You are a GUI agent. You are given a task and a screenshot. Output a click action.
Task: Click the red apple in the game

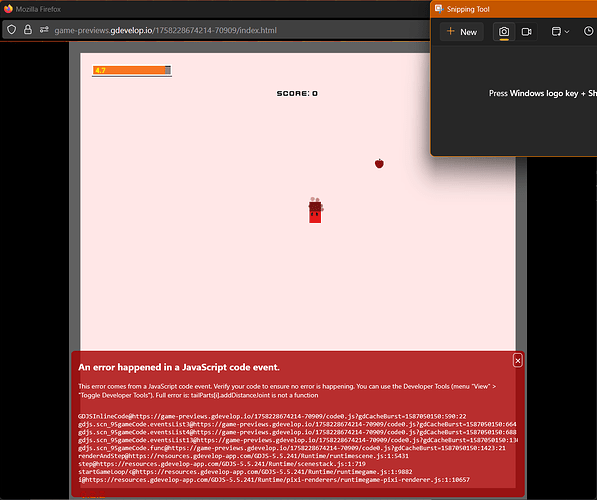pos(379,163)
